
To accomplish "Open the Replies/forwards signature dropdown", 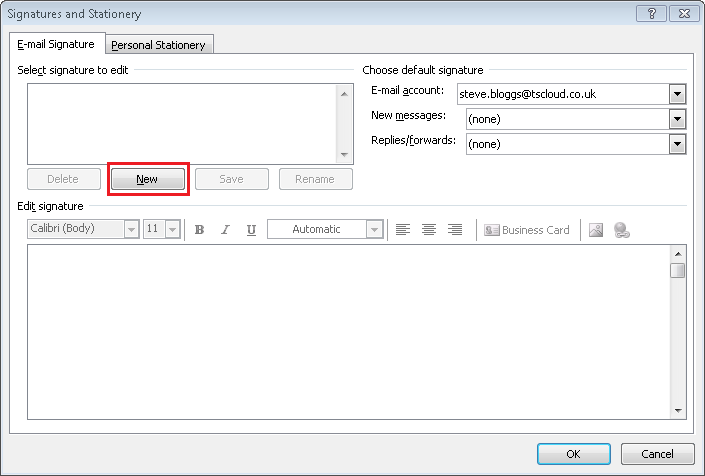I will pos(677,144).
